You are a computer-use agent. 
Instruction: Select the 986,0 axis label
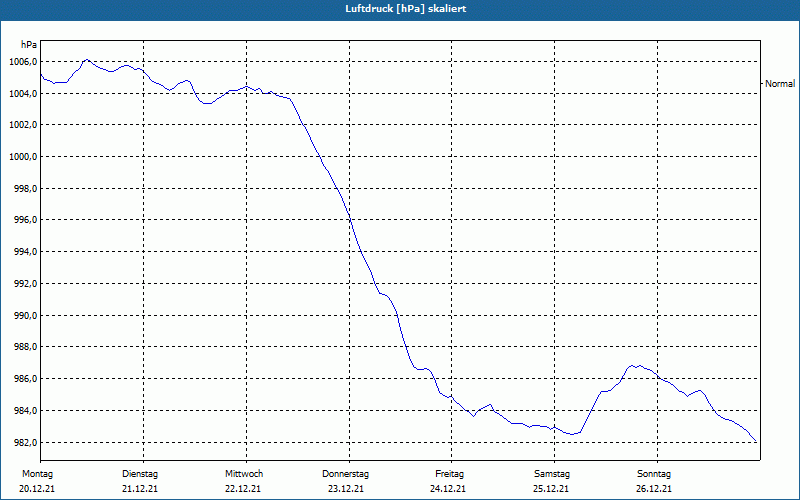pyautogui.click(x=26, y=379)
